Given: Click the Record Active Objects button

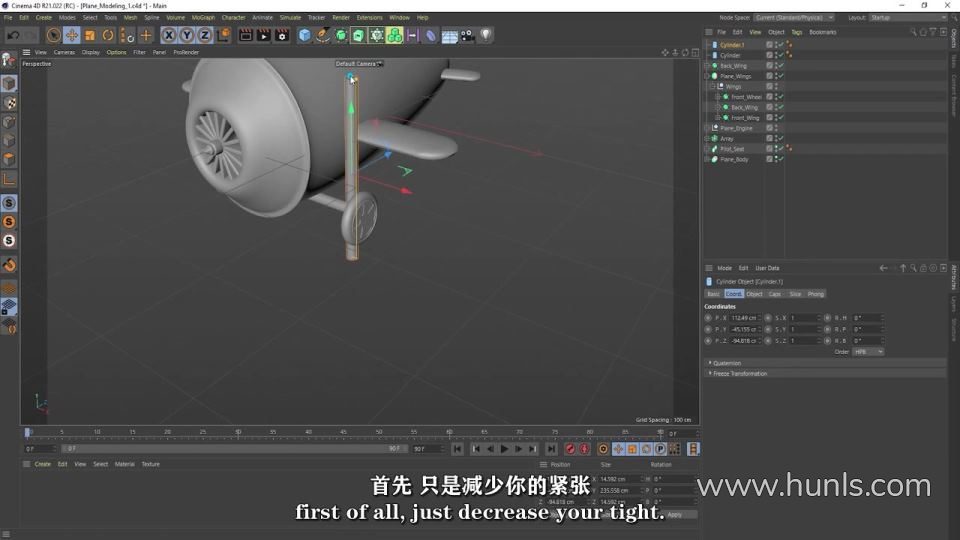Looking at the screenshot, I should (570, 449).
